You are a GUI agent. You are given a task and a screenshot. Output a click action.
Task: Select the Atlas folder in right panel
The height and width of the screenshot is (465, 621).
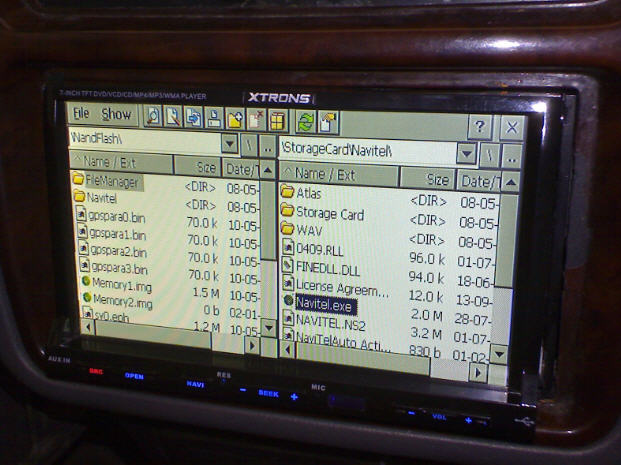[309, 192]
